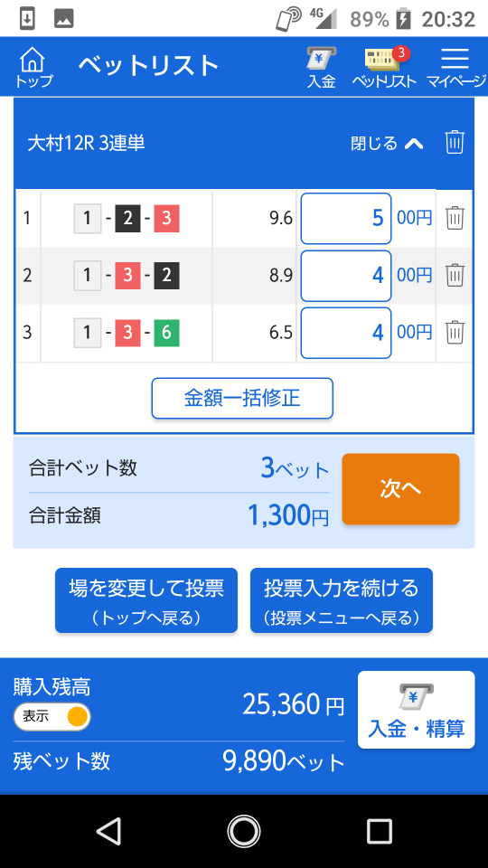
Task: Delete bet row 1-3-6 with trash icon
Action: [x=455, y=332]
